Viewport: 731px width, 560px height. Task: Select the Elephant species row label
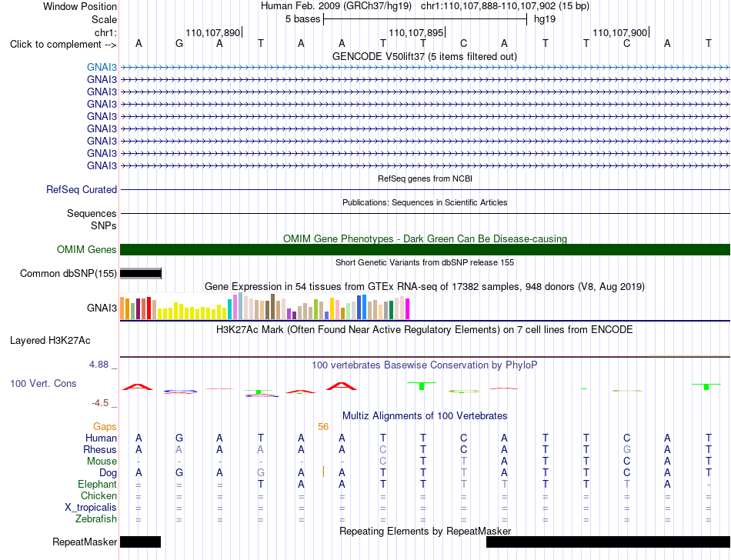(x=98, y=485)
